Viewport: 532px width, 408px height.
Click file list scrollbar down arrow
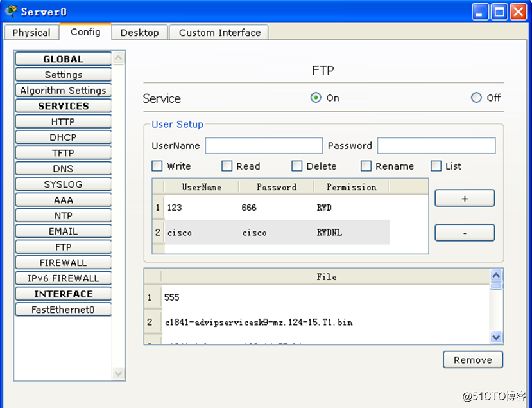pos(496,337)
